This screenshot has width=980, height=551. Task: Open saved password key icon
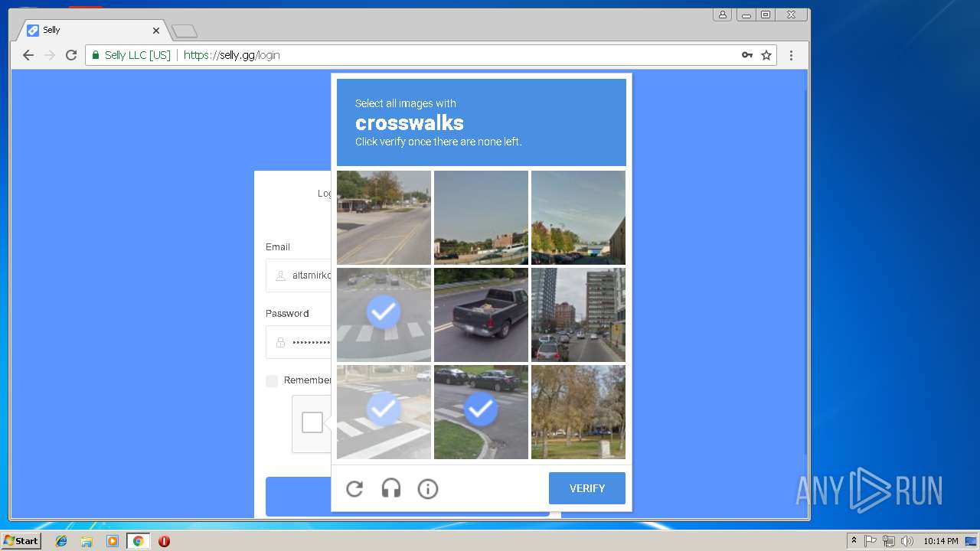(747, 55)
